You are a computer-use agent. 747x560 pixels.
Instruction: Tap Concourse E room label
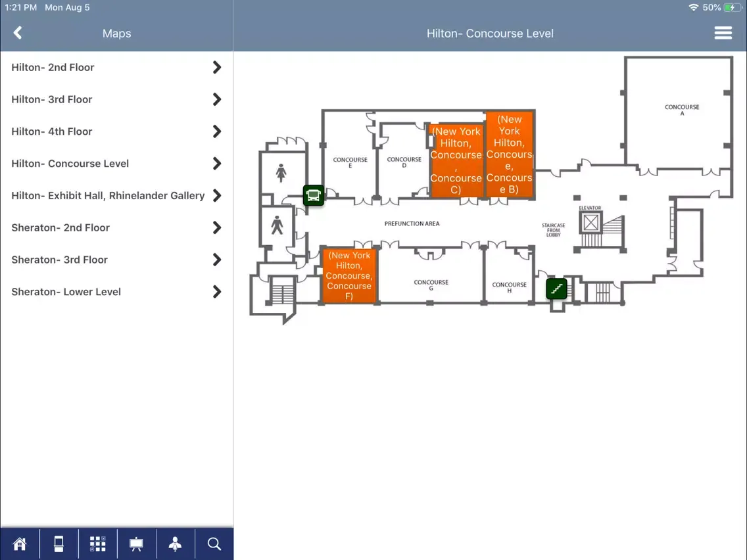point(350,162)
